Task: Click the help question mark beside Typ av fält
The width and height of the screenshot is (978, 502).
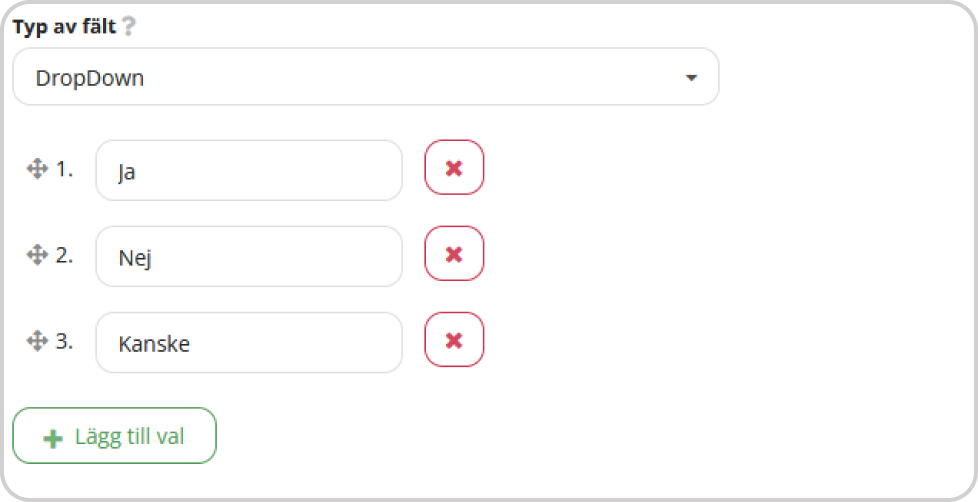Action: click(128, 26)
